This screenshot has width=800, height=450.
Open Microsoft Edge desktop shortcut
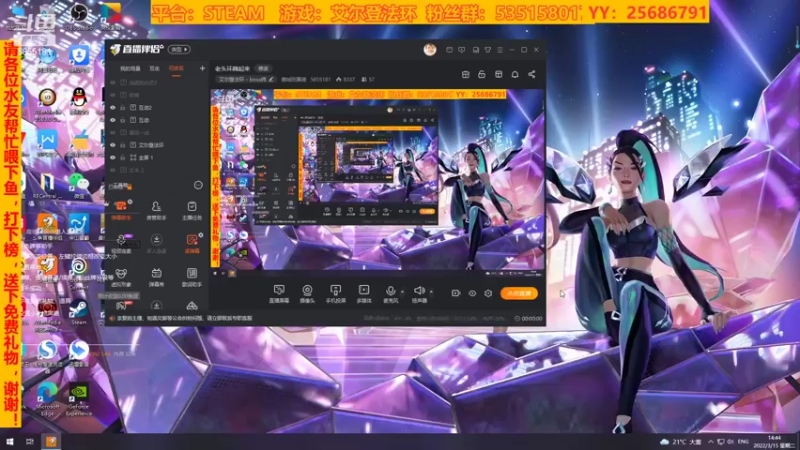(x=47, y=399)
